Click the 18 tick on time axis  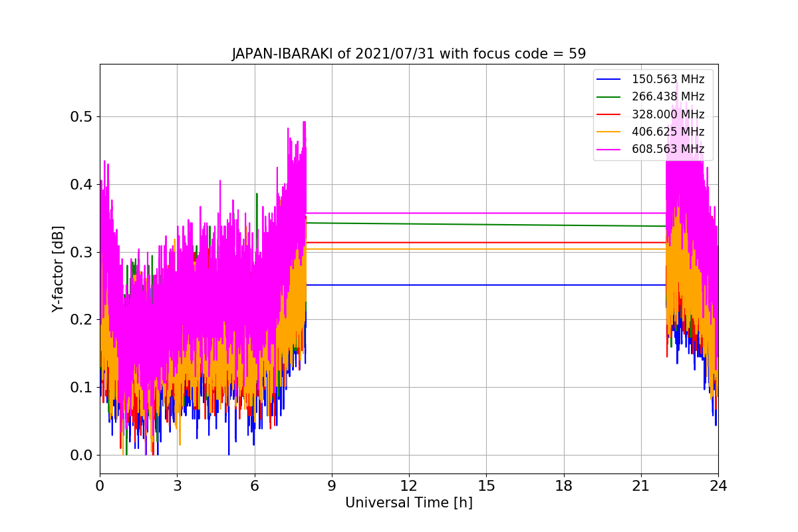coord(564,485)
